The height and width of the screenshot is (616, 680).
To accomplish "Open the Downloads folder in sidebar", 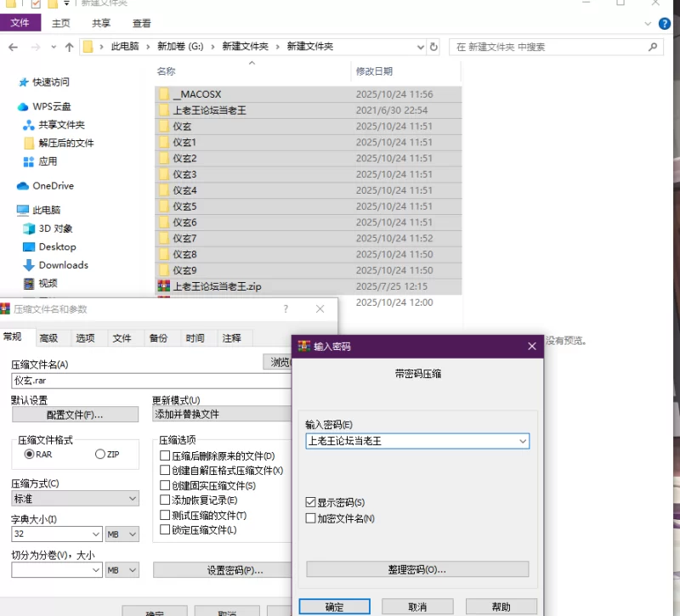I will coord(63,265).
